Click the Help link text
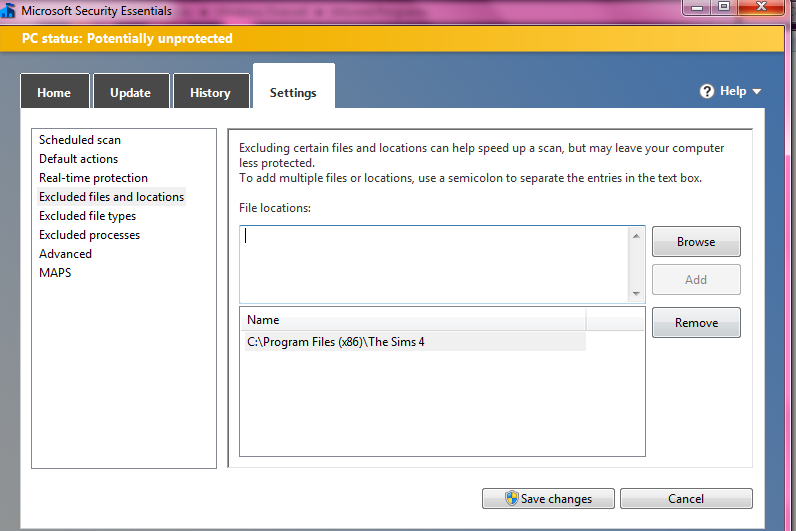The height and width of the screenshot is (531, 796). (733, 91)
